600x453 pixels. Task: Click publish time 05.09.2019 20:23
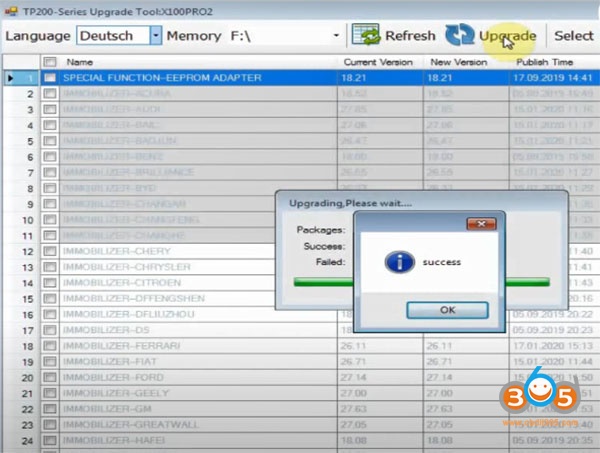(x=552, y=330)
